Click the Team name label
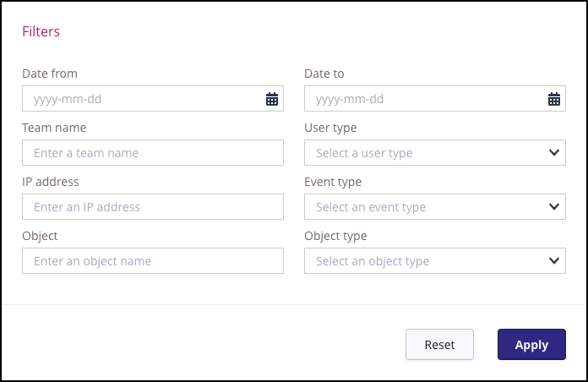588x382 pixels. (54, 128)
